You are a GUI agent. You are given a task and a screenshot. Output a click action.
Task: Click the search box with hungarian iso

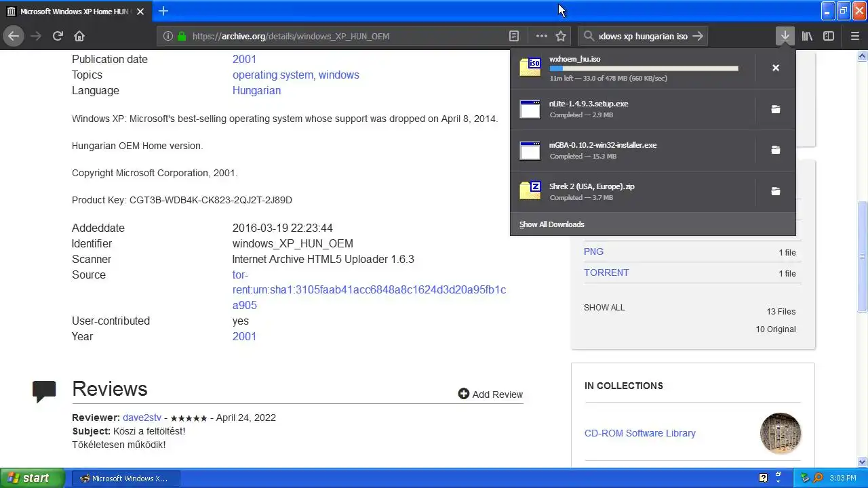(644, 36)
